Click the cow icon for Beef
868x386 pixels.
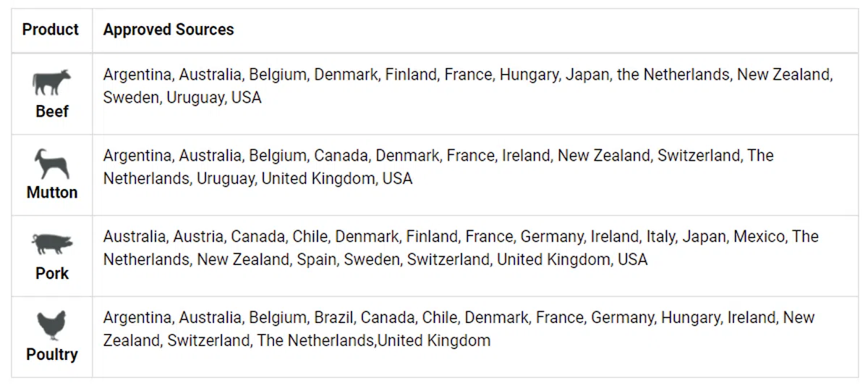51,83
